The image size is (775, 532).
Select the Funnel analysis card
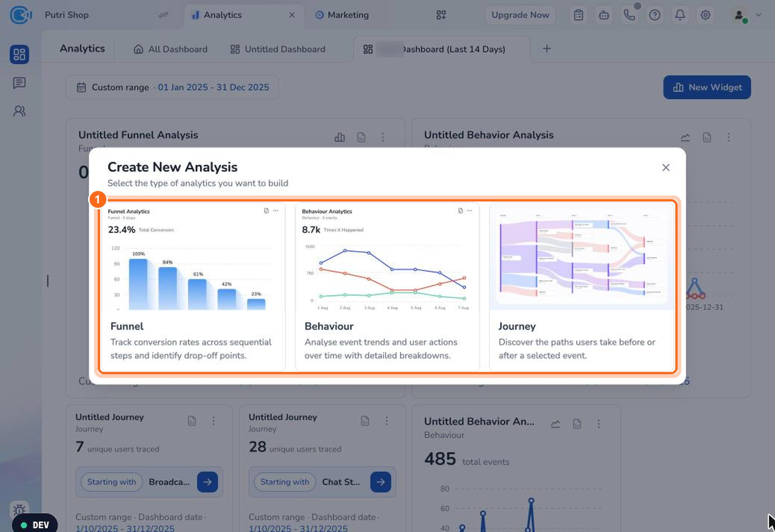click(x=193, y=287)
